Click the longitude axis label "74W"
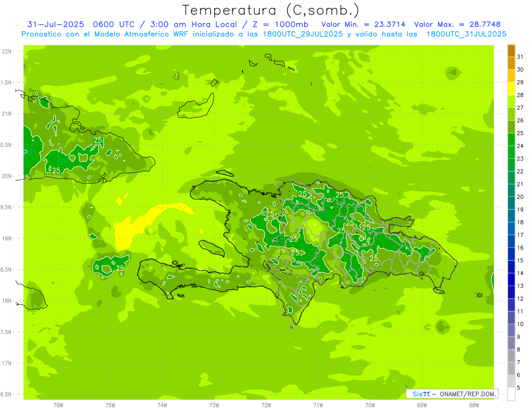 pos(162,405)
